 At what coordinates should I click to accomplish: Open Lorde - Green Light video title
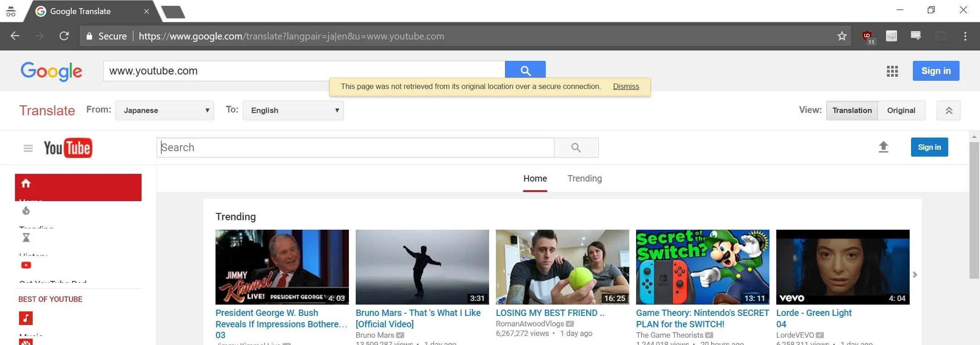tap(814, 318)
